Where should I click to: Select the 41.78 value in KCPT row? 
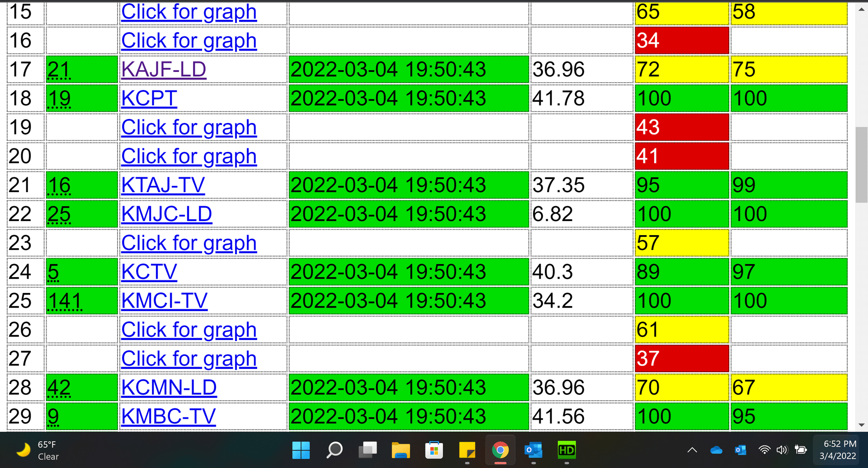[x=558, y=99]
